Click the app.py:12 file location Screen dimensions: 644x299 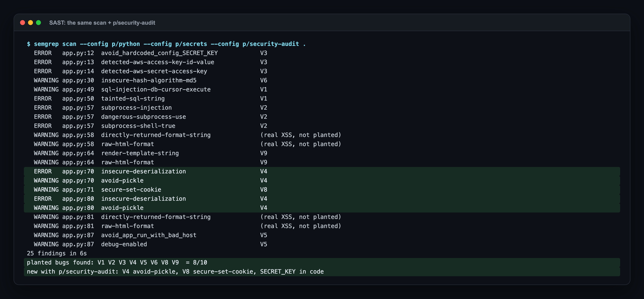[78, 53]
